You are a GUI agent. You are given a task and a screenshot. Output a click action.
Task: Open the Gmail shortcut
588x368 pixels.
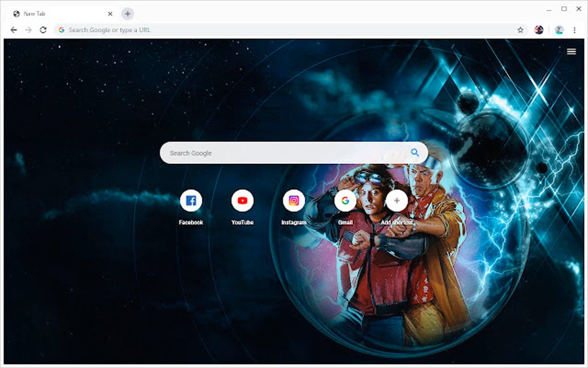pyautogui.click(x=345, y=201)
